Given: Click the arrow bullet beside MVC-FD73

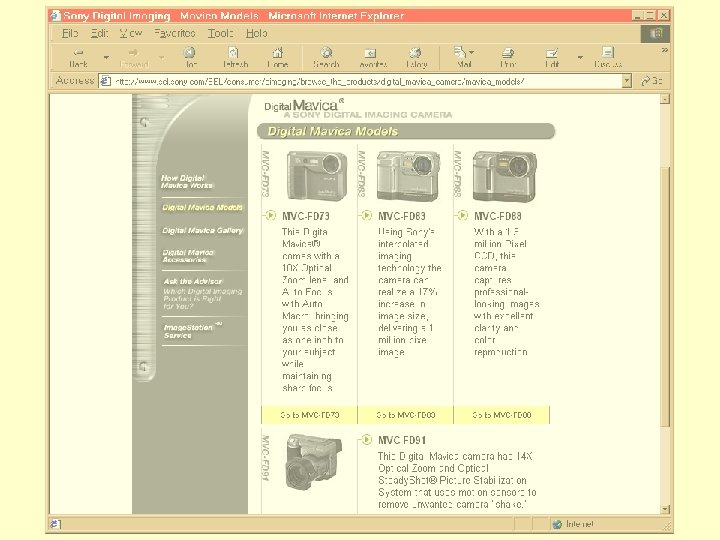Looking at the screenshot, I should (271, 215).
